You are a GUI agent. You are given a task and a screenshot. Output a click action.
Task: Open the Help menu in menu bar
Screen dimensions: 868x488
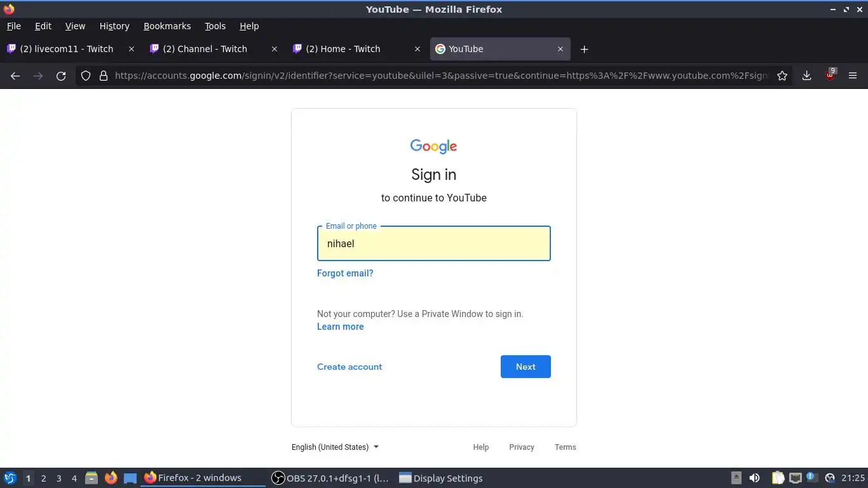[249, 26]
